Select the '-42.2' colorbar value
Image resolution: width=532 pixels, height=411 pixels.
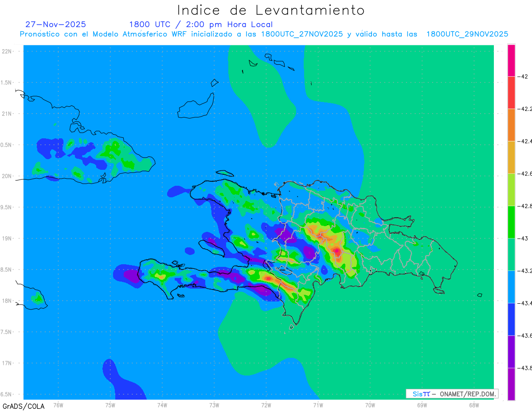[525, 109]
